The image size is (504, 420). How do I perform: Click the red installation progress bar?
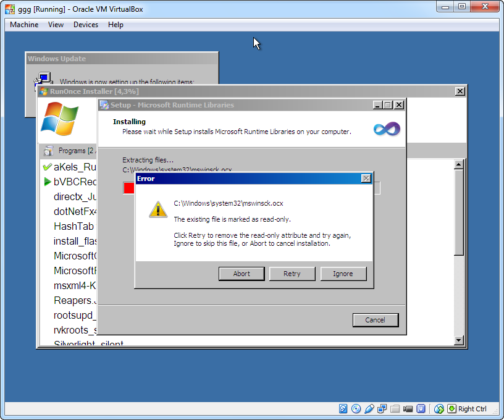pos(129,188)
